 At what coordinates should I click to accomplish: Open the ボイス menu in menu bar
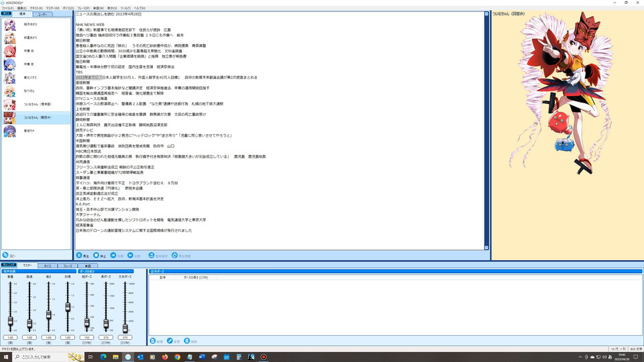pyautogui.click(x=68, y=8)
